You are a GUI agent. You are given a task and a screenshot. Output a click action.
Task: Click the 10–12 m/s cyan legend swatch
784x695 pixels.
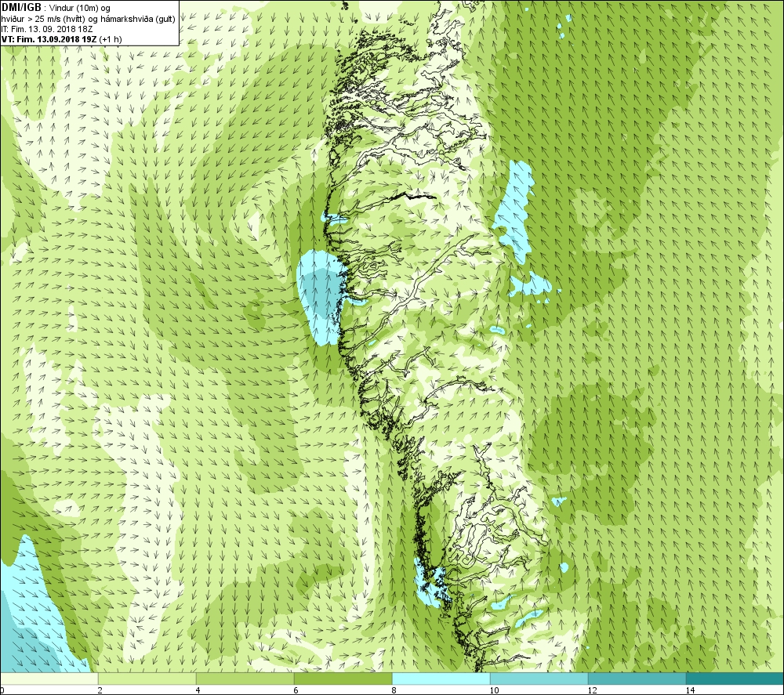coord(539,679)
